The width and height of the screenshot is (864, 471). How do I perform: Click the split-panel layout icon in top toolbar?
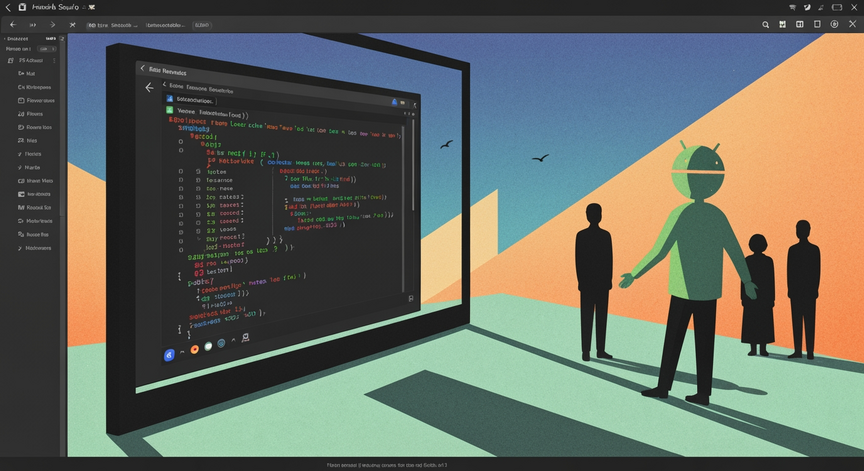point(800,24)
